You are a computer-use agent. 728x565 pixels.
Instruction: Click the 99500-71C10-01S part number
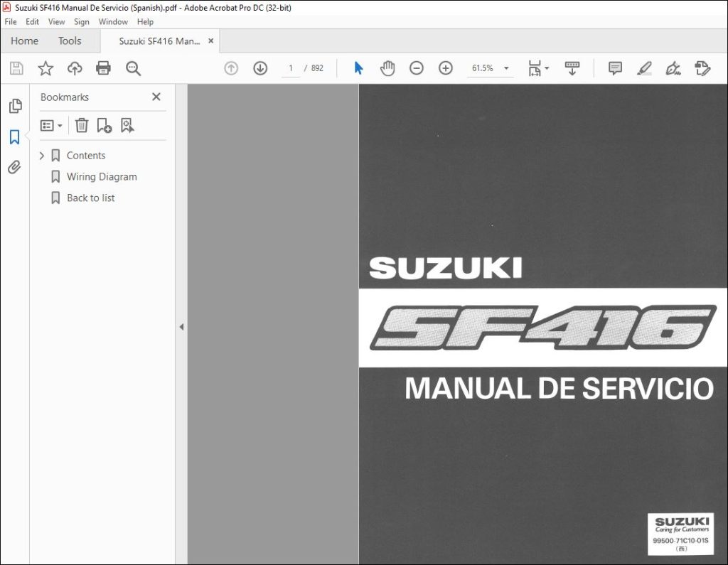coord(680,540)
